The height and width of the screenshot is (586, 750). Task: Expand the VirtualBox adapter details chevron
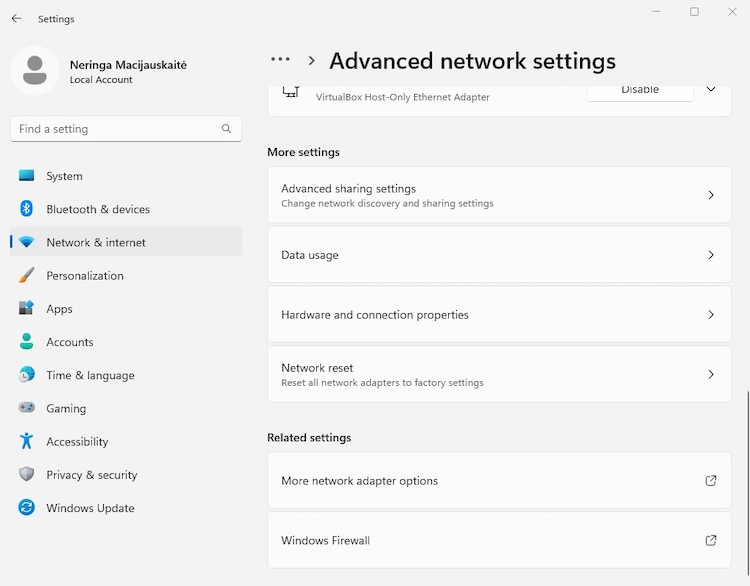[x=711, y=89]
